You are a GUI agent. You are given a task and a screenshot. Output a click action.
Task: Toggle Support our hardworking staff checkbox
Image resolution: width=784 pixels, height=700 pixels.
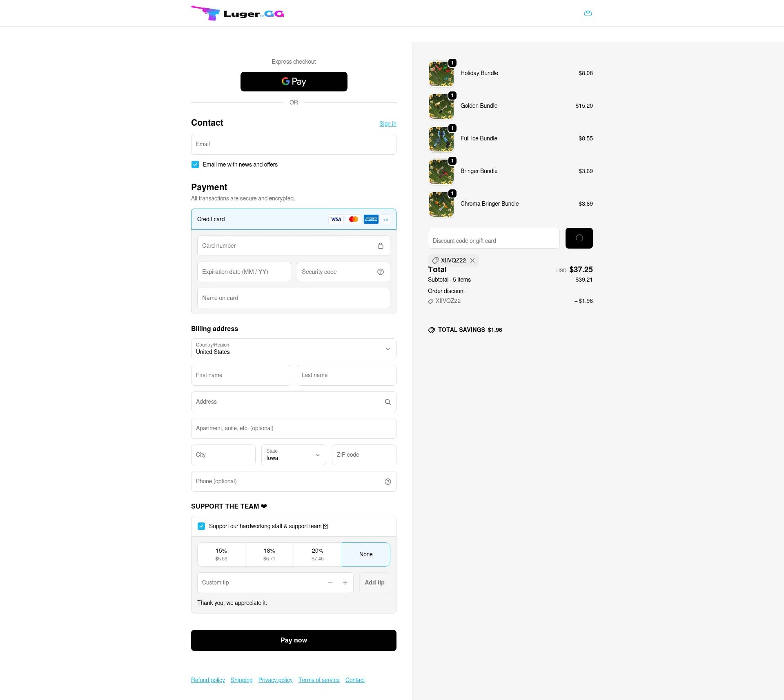coord(201,526)
